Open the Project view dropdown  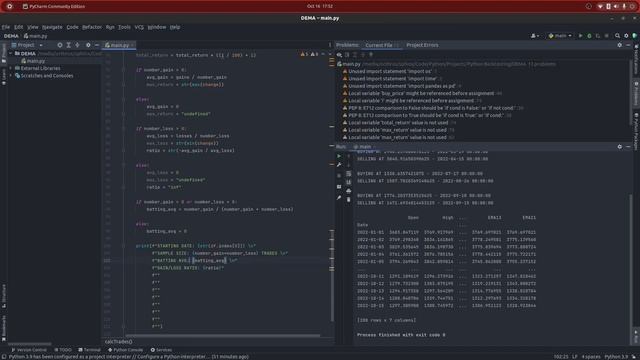point(27,45)
